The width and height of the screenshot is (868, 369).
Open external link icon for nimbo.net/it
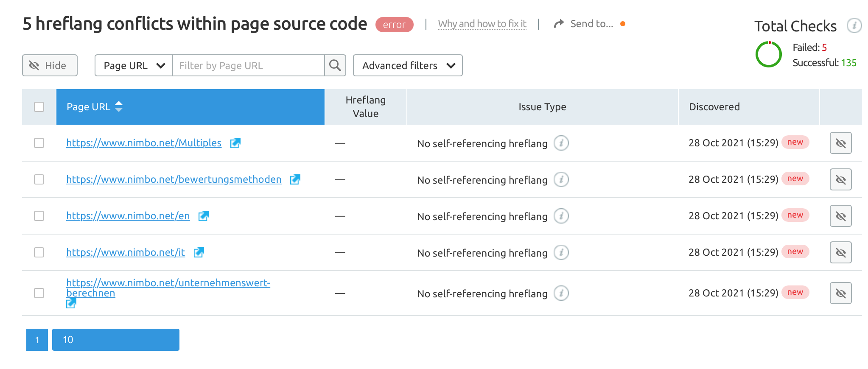pyautogui.click(x=199, y=253)
